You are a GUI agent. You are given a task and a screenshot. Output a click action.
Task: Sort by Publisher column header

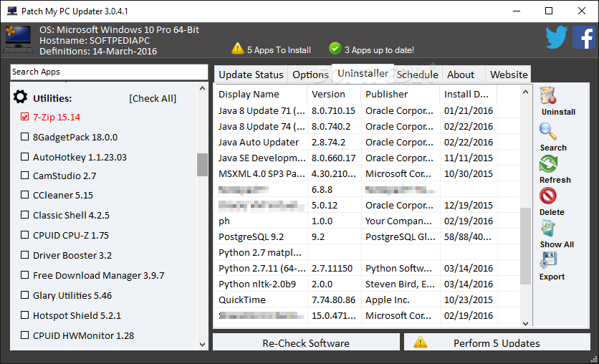pyautogui.click(x=401, y=94)
